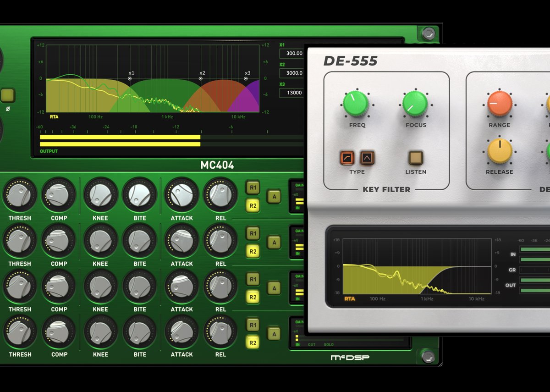This screenshot has height=392, width=550.
Task: Click the fourth band COMP knob
Action: (x=59, y=331)
